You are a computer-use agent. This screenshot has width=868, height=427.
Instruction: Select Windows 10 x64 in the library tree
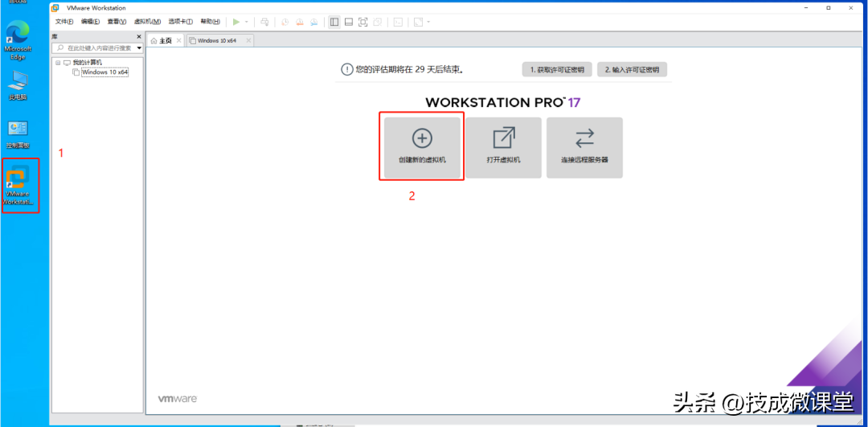pyautogui.click(x=104, y=72)
